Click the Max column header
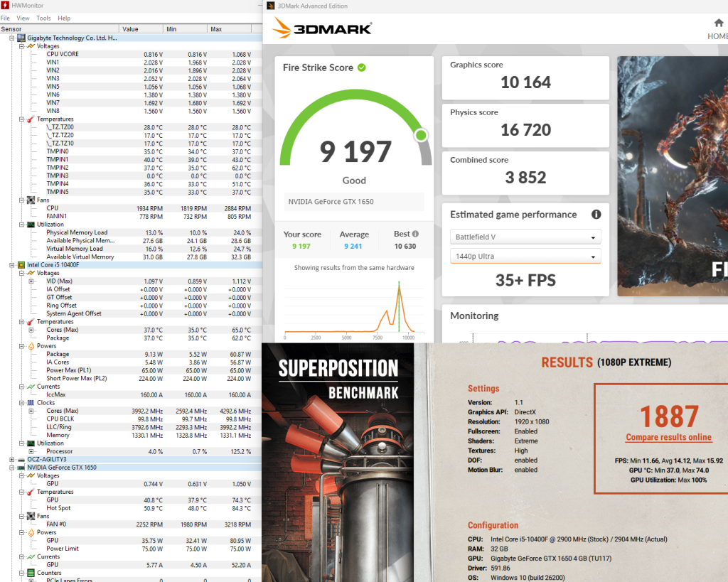Viewport: 728px width, 582px height. point(229,28)
